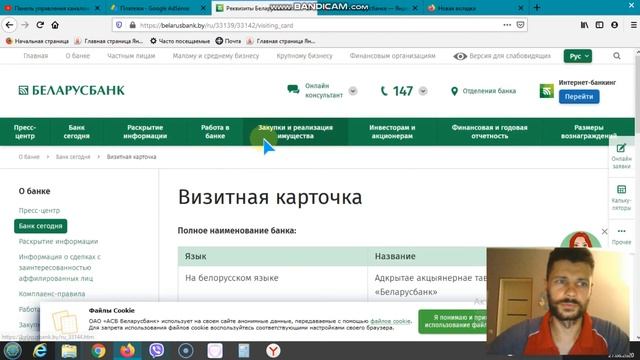Open the Раскрытие информации green menu item
The height and width of the screenshot is (360, 640).
click(x=145, y=132)
